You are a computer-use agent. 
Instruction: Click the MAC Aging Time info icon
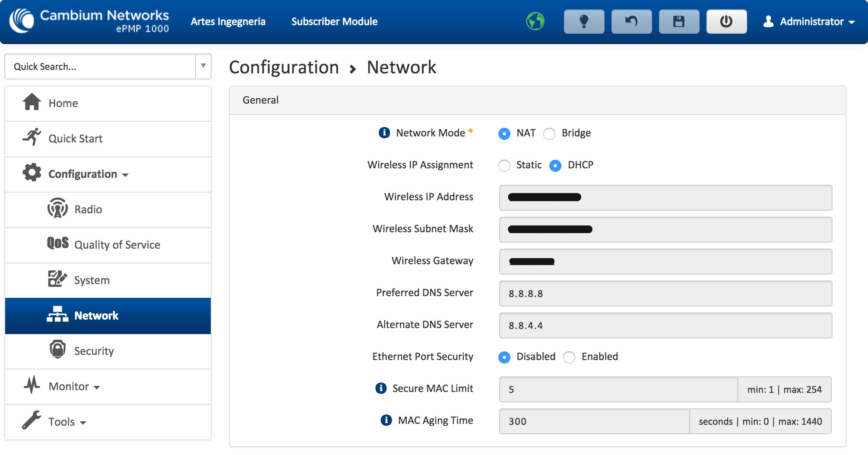pyautogui.click(x=386, y=420)
